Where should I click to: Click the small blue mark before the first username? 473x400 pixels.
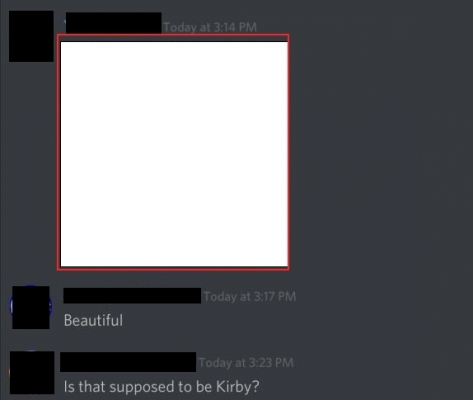coord(64,22)
